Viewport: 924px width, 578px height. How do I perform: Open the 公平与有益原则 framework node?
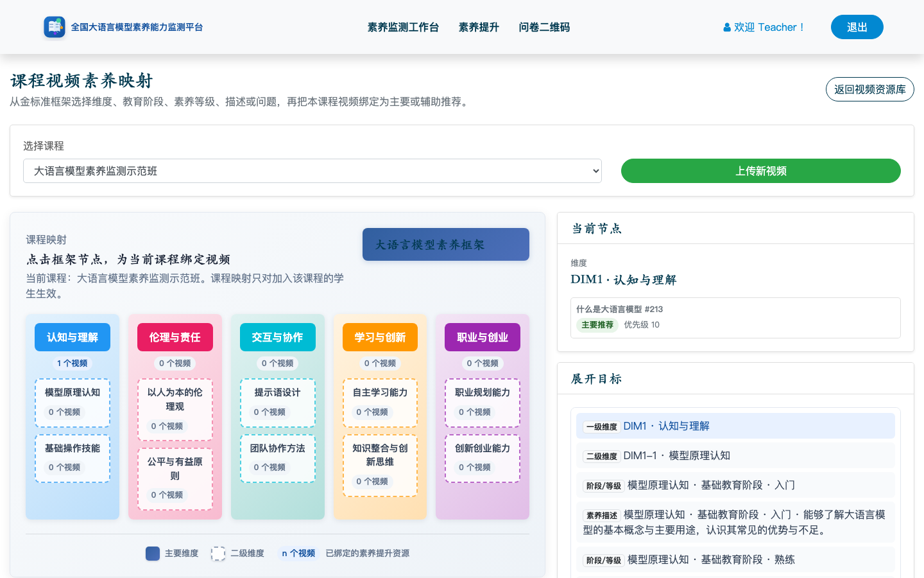pyautogui.click(x=175, y=478)
